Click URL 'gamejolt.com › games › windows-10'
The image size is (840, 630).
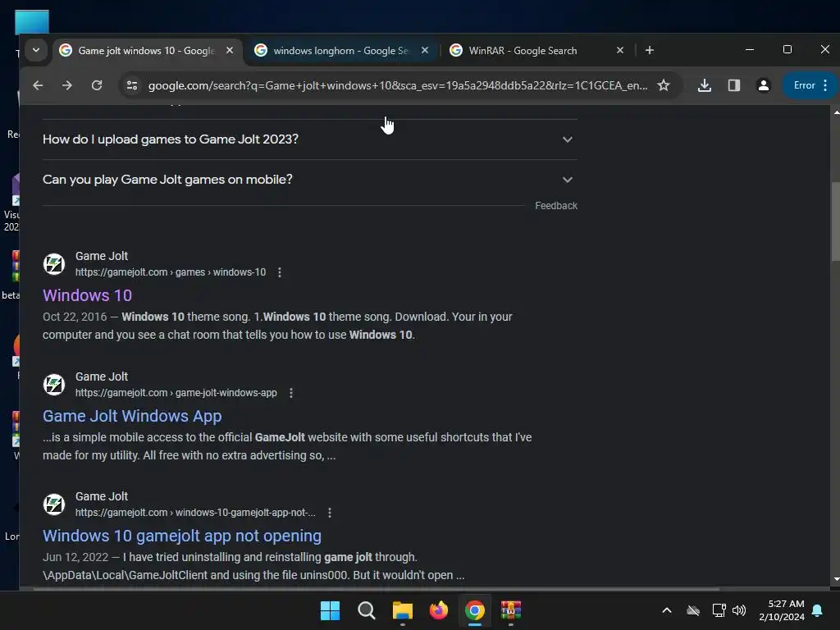[x=171, y=272]
